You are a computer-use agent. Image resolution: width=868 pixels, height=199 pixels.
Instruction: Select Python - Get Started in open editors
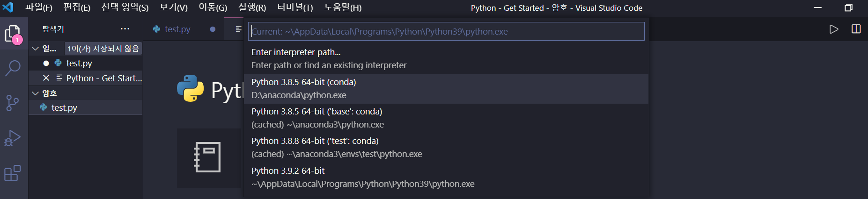point(86,78)
